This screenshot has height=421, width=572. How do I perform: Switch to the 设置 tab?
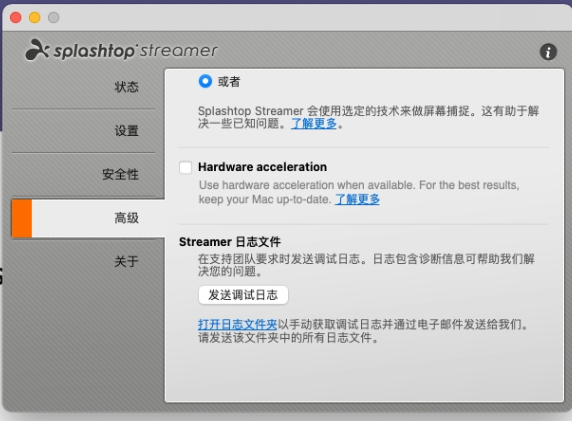pyautogui.click(x=126, y=131)
